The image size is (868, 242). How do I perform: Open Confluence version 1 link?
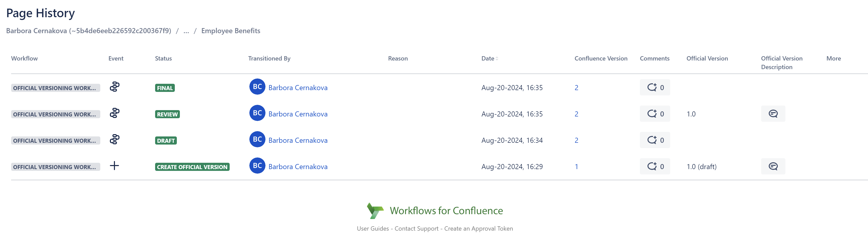click(576, 167)
